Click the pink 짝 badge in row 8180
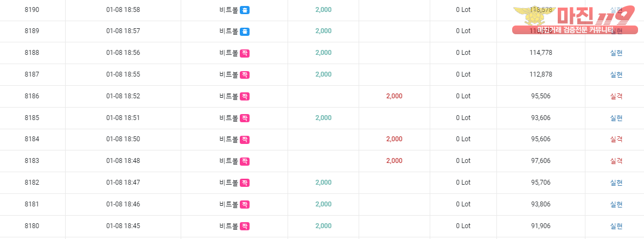The width and height of the screenshot is (644, 239). pyautogui.click(x=245, y=226)
